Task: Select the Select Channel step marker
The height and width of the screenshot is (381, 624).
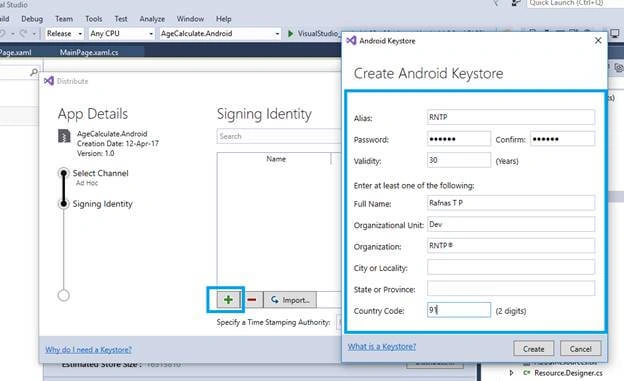Action: tap(64, 173)
